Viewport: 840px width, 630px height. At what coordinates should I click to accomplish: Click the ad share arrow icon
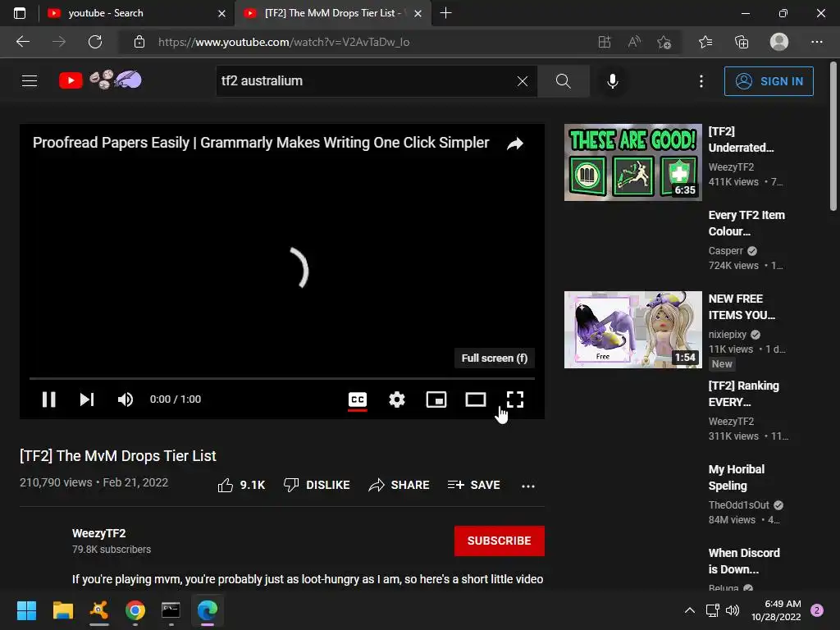point(515,144)
